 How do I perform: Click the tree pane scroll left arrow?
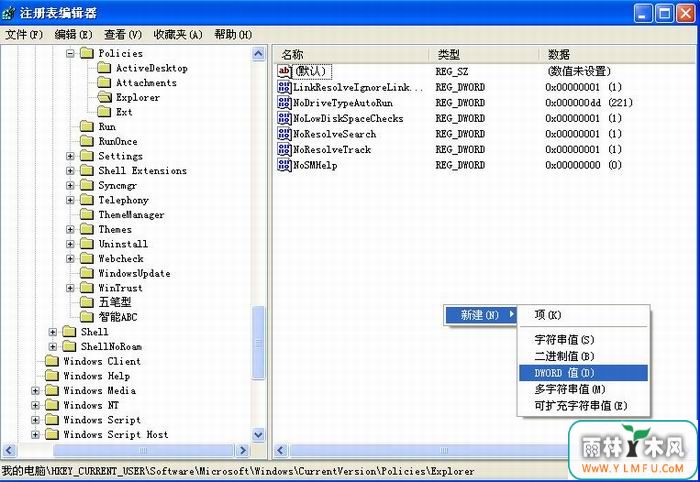pyautogui.click(x=10, y=450)
